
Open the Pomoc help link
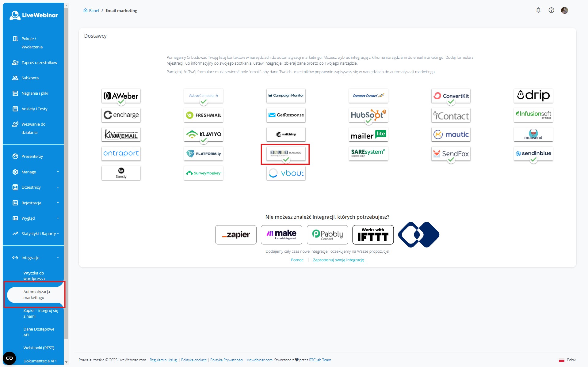pyautogui.click(x=297, y=260)
